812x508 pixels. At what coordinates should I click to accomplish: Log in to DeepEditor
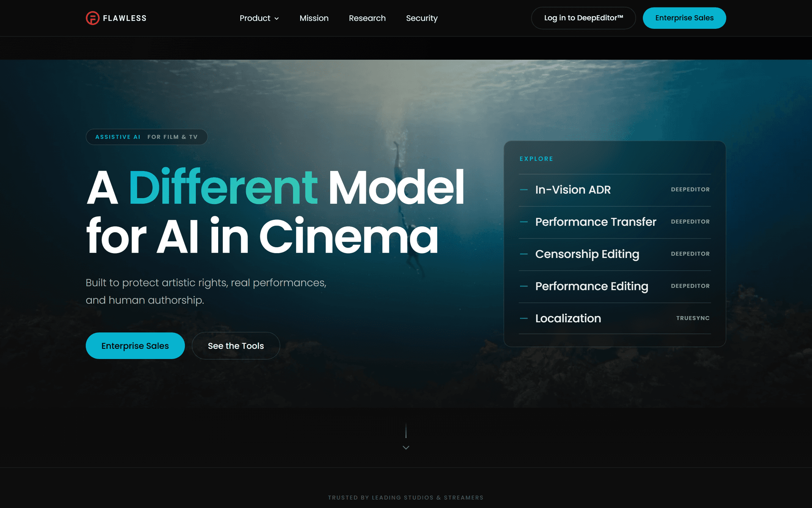pos(583,18)
